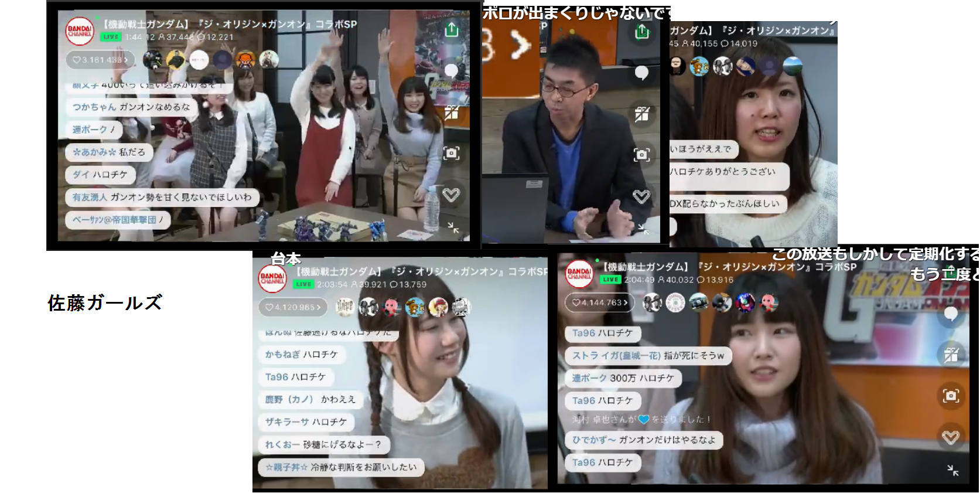Open the comment bubble in the glasses man's stream
The height and width of the screenshot is (493, 980).
pos(642,73)
